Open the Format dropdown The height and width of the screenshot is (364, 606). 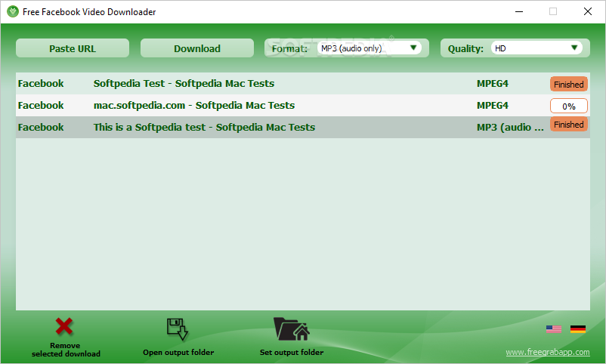point(369,48)
